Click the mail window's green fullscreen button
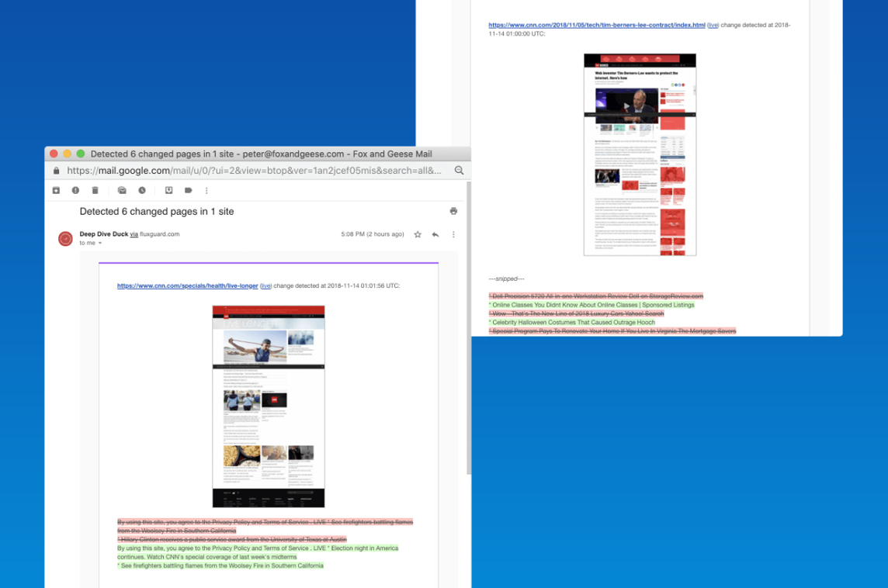The image size is (888, 588). click(x=81, y=154)
